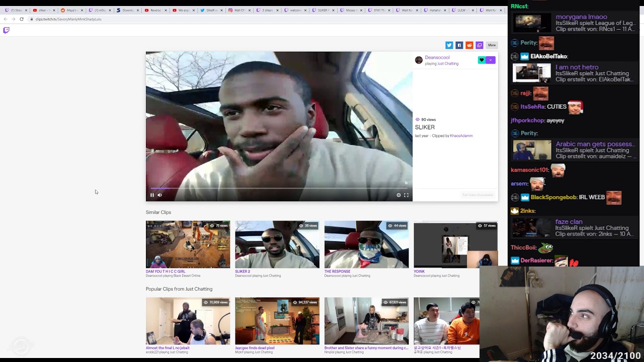This screenshot has width=644, height=362.
Task: Close the 'Download' browser tab
Action: 137,10
